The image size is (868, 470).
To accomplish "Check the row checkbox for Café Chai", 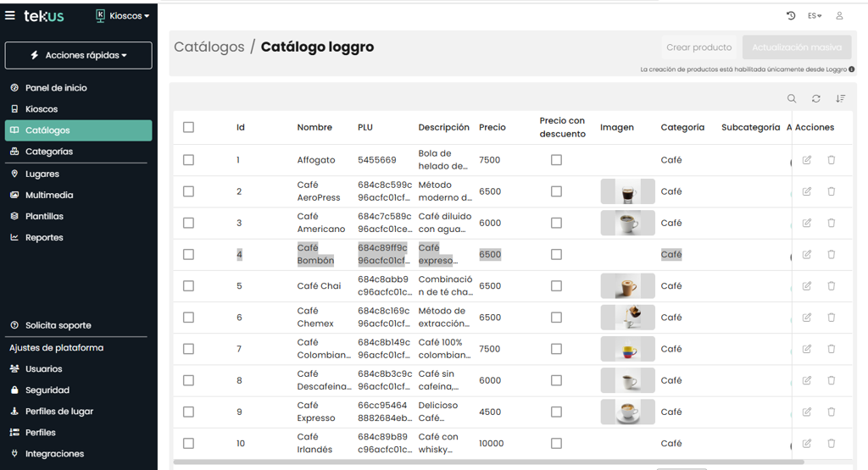I will tap(188, 286).
